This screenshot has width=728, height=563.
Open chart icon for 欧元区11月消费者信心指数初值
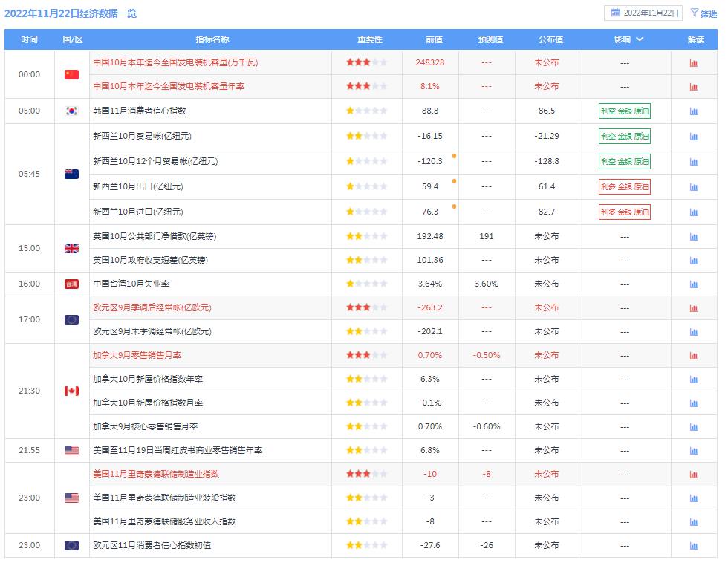coord(694,546)
